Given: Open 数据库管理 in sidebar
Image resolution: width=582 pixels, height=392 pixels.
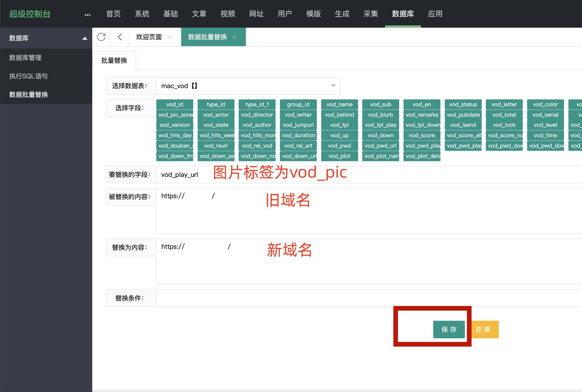Looking at the screenshot, I should 25,58.
